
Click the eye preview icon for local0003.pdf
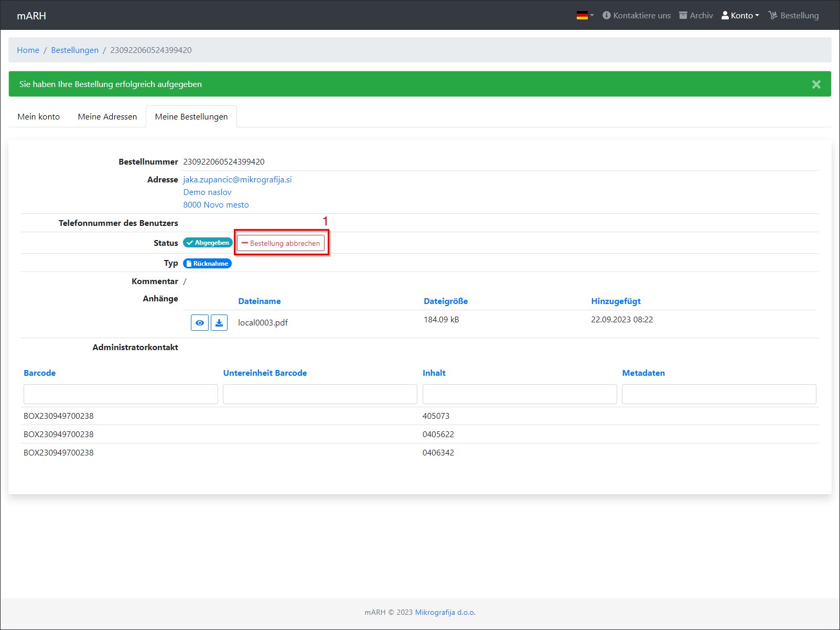coord(199,323)
